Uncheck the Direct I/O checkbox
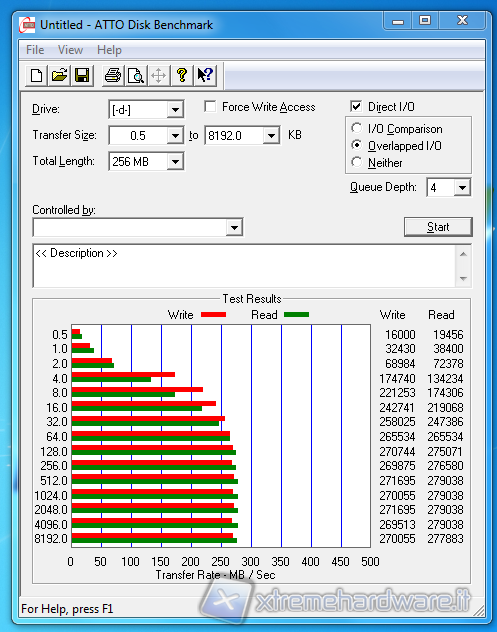 (x=356, y=106)
